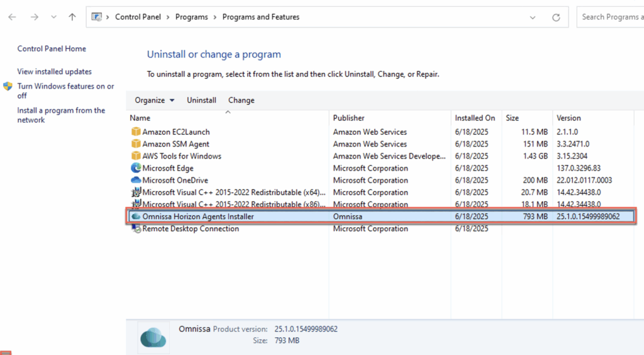Screen dimensions: 644x355
Task: Expand the address bar history dropdown
Action: (533, 18)
